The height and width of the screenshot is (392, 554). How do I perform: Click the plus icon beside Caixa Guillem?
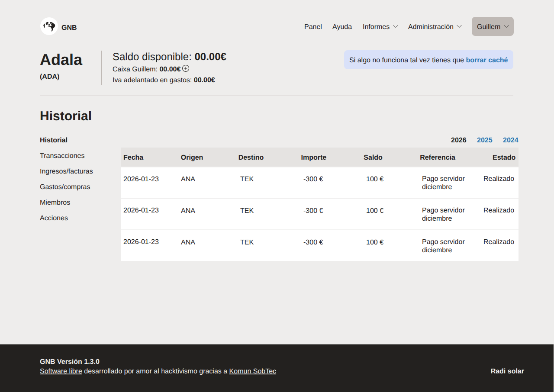click(186, 68)
